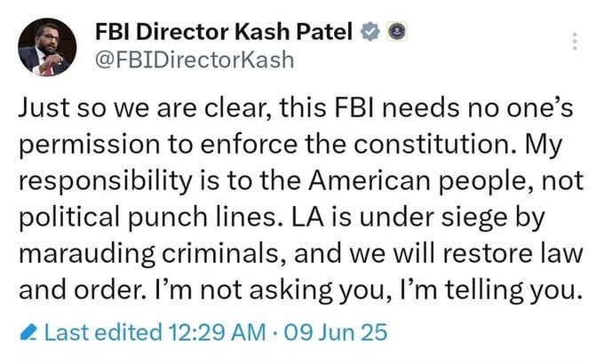Click the word responsibility in the tweet
The height and width of the screenshot is (364, 604).
[105, 181]
